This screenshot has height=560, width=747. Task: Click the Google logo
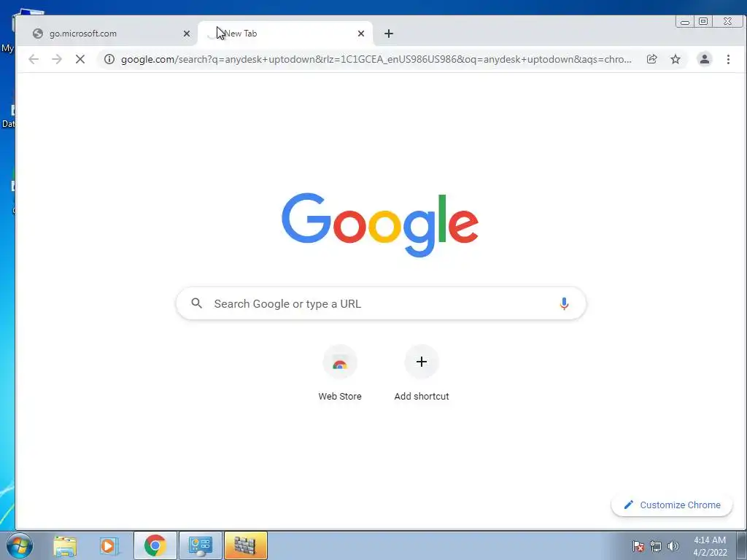point(380,225)
